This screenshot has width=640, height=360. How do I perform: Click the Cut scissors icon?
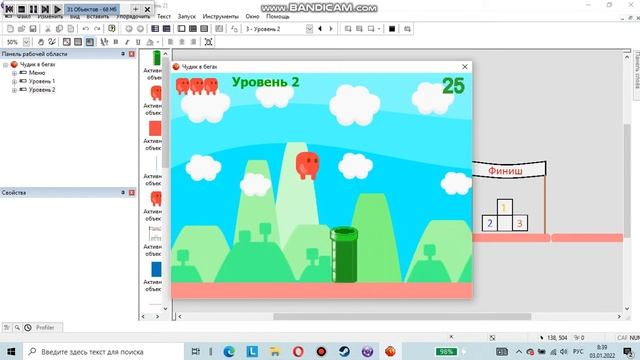48,29
